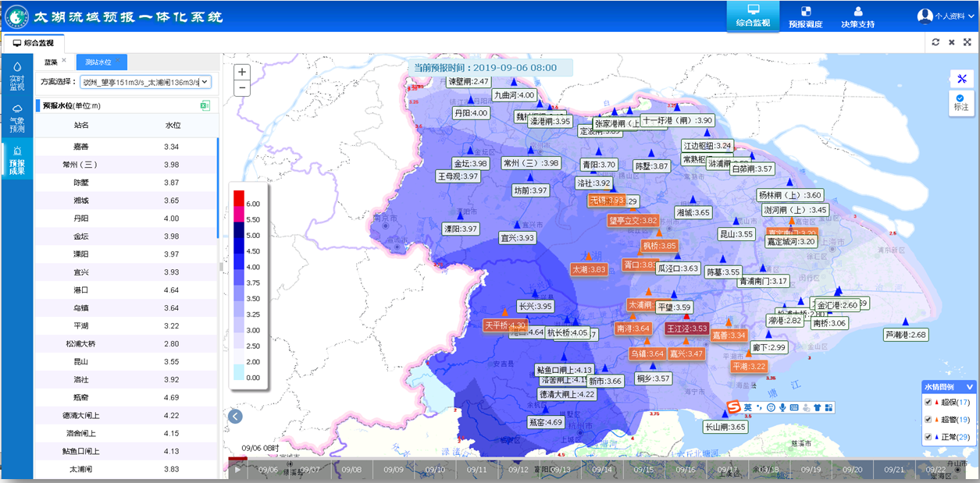
Task: Click the 决策支持 navigation button
Action: [x=857, y=16]
